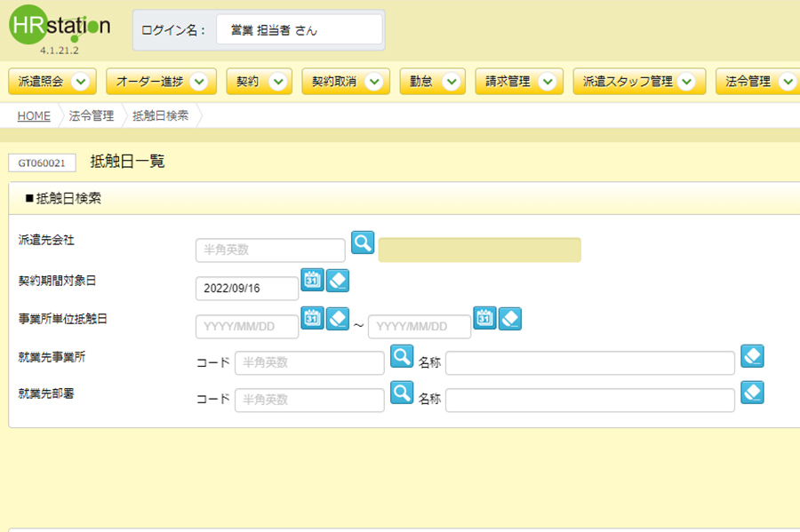This screenshot has height=532, width=800.
Task: Focus the 派遣先会社 code input field
Action: [270, 250]
